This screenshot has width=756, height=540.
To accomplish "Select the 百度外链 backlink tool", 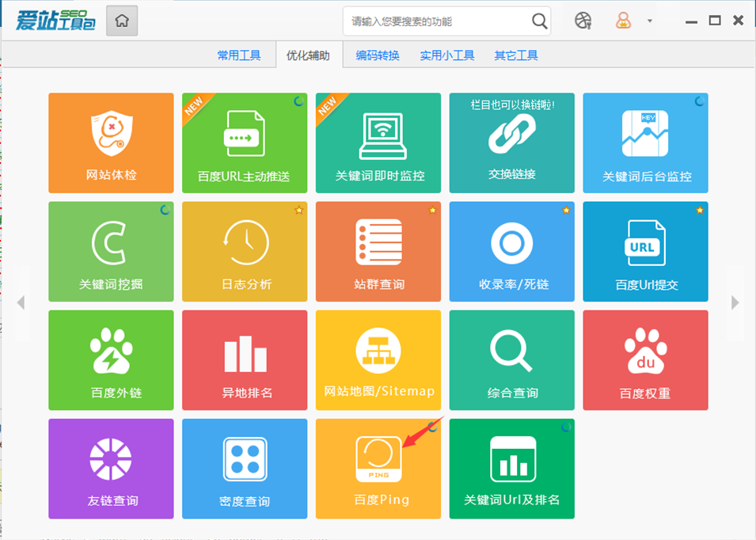I will coord(111,359).
